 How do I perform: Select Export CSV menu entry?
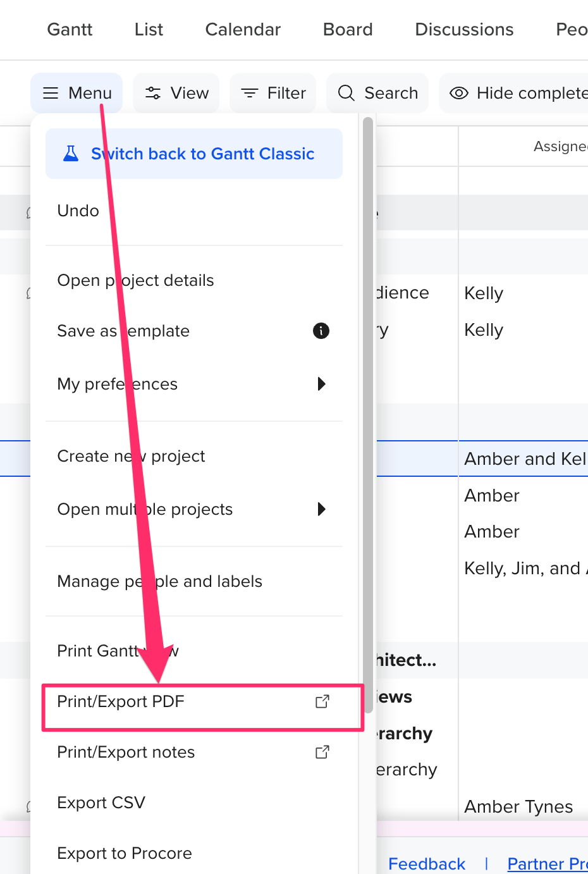(x=101, y=803)
